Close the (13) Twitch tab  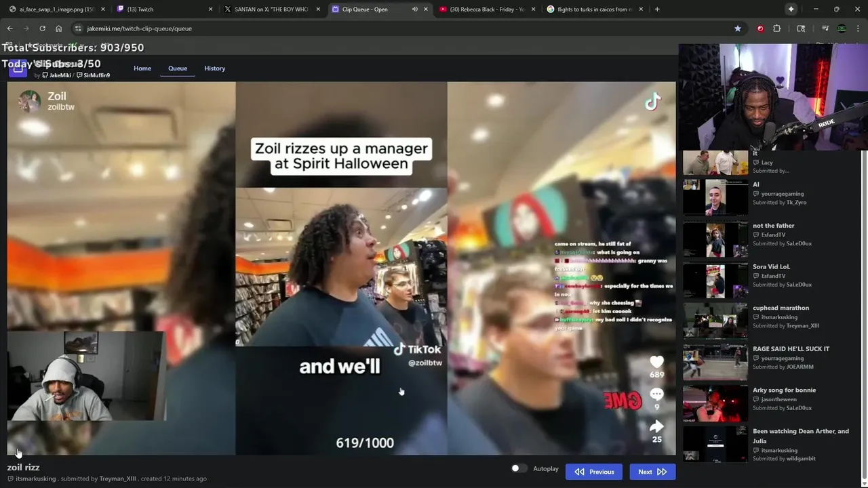pos(210,9)
